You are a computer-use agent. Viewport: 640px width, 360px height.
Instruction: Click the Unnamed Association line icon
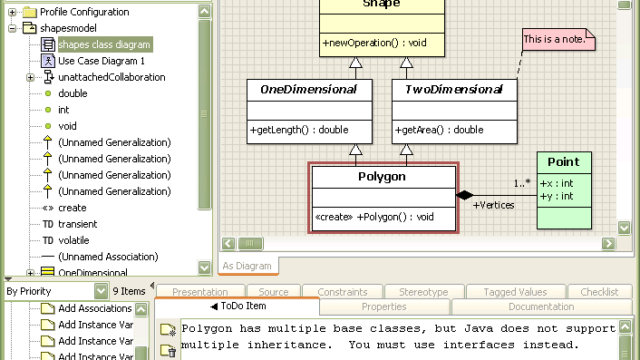[48, 257]
